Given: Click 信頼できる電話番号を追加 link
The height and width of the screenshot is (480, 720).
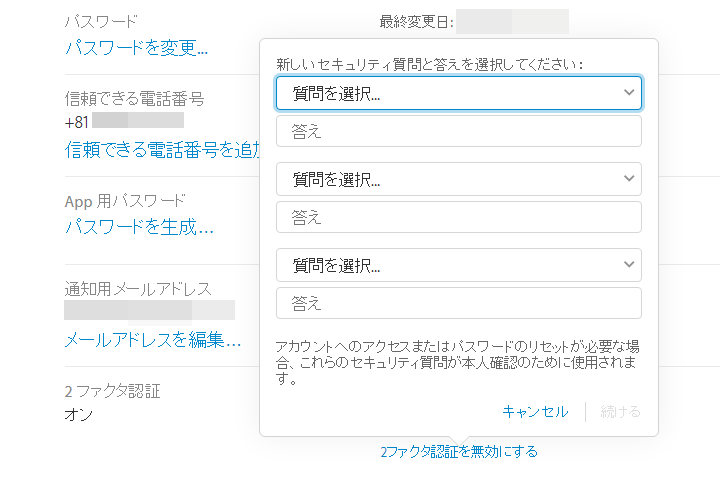Looking at the screenshot, I should coord(162,150).
